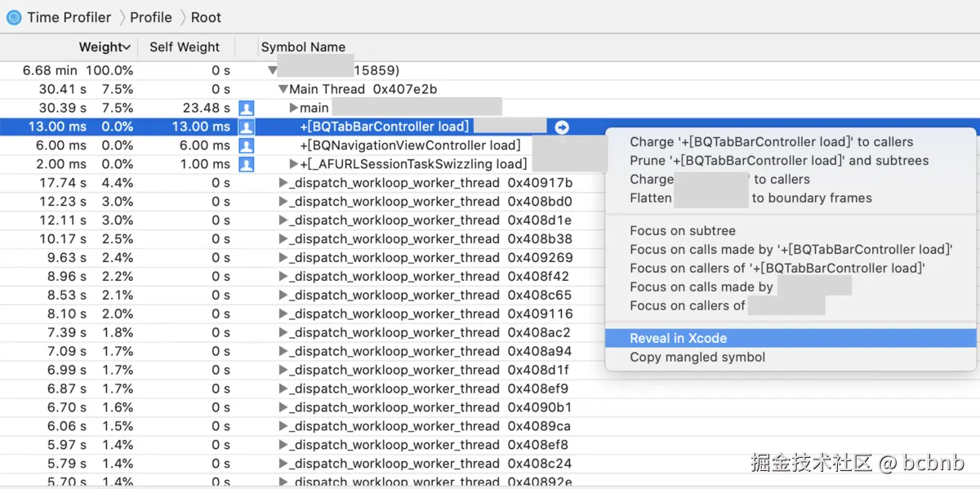
Task: Collapse the root process disclosure triangle
Action: click(x=272, y=70)
